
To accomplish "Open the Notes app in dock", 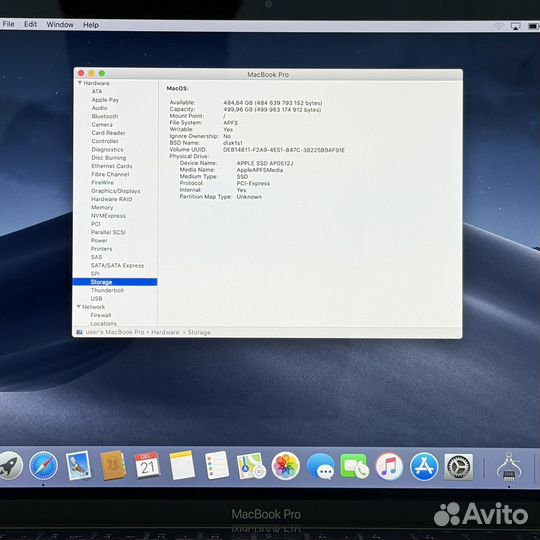I will [182, 466].
